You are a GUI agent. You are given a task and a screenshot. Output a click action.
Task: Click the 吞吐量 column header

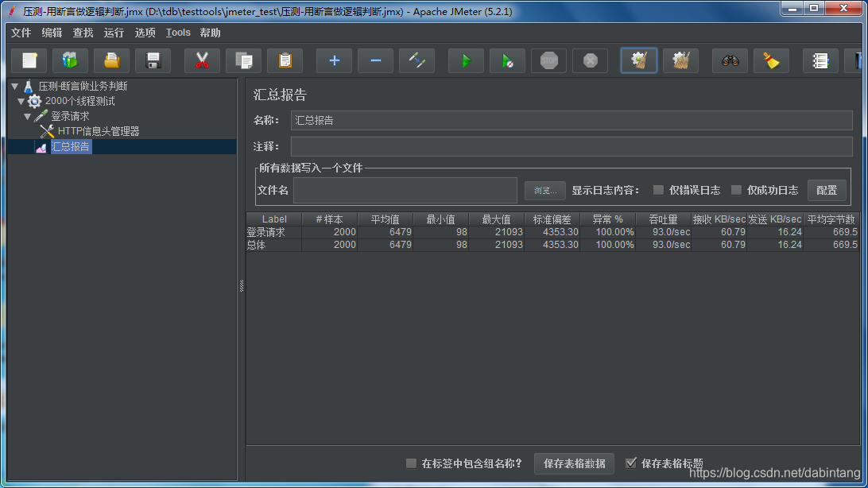click(x=664, y=219)
